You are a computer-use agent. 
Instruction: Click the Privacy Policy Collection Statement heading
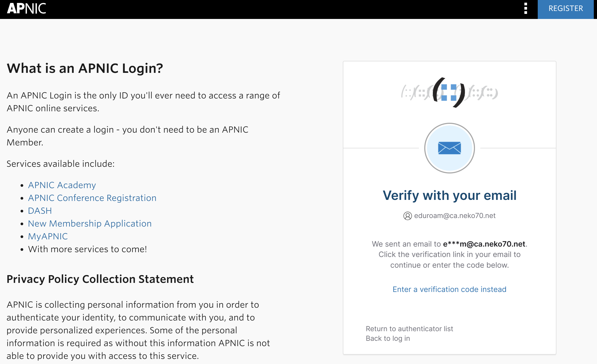[x=100, y=279]
